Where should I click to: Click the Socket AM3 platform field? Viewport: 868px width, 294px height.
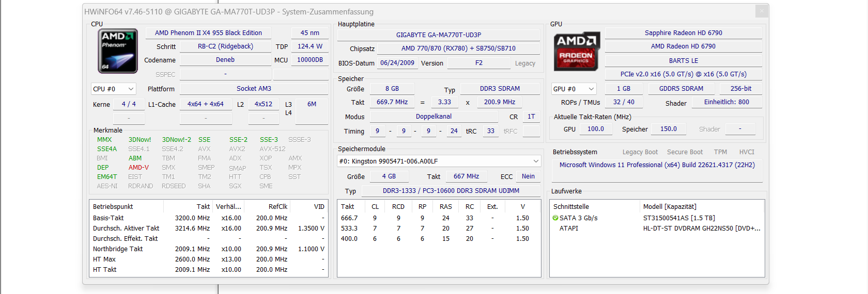(x=254, y=89)
